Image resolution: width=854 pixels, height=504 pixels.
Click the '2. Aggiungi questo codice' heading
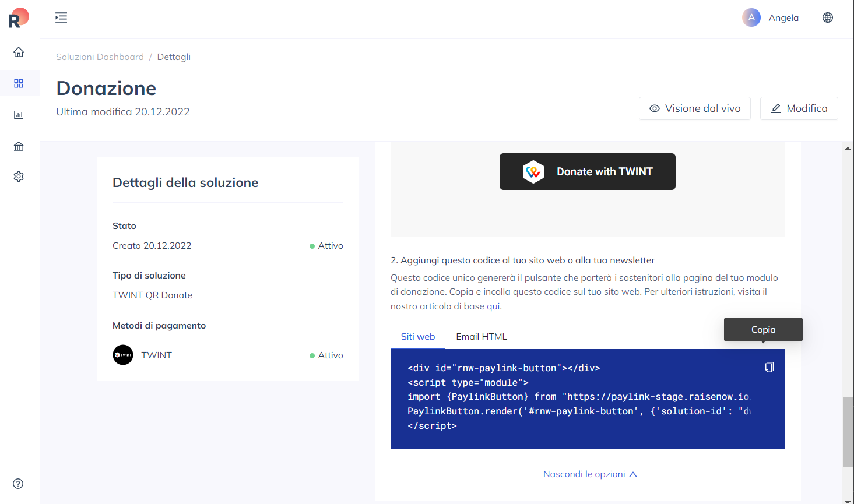523,260
